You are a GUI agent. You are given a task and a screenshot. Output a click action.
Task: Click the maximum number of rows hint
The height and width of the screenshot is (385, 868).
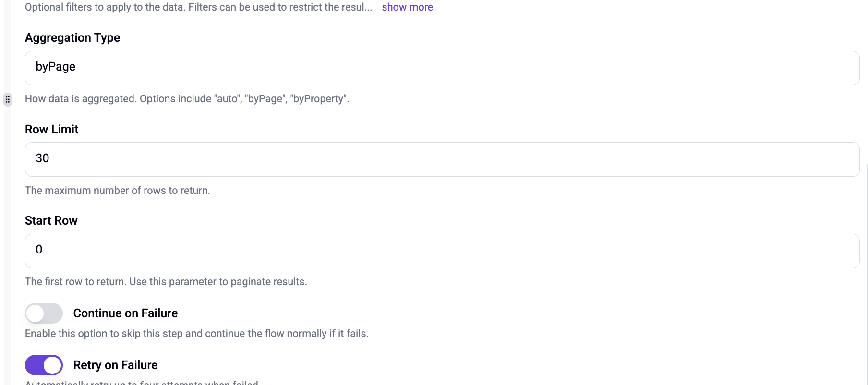tap(118, 191)
